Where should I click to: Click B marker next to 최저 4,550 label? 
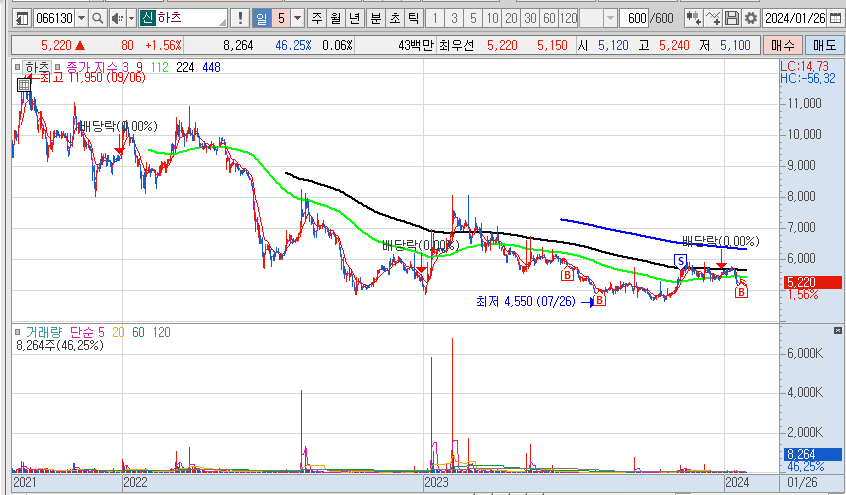[599, 300]
